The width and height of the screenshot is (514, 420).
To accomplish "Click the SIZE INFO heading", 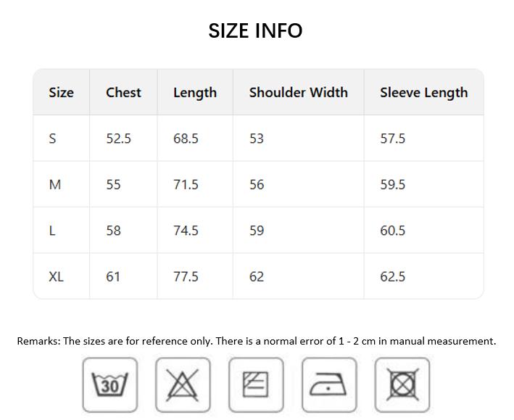I will pos(255,30).
